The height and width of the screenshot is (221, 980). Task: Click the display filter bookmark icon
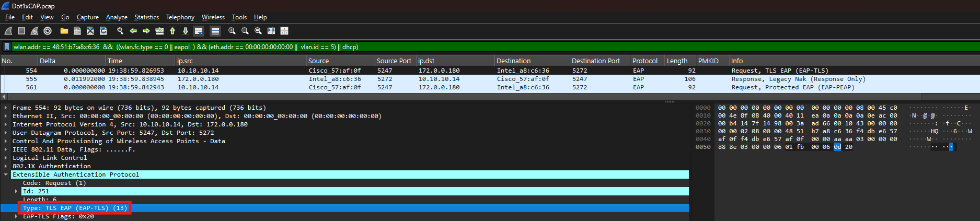pos(7,47)
